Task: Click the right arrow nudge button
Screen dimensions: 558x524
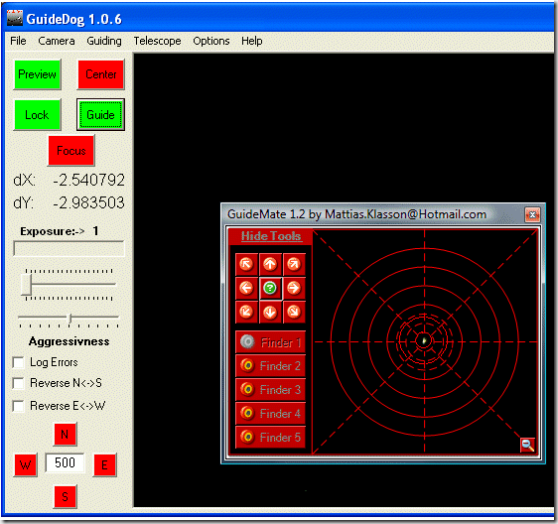Action: pos(294,288)
